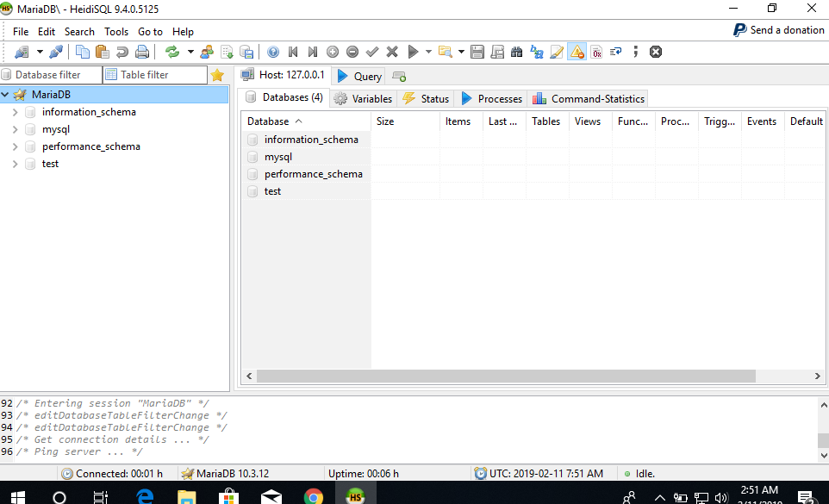Collapse the MariaDB session tree node
The height and width of the screenshot is (504, 829).
click(x=5, y=95)
